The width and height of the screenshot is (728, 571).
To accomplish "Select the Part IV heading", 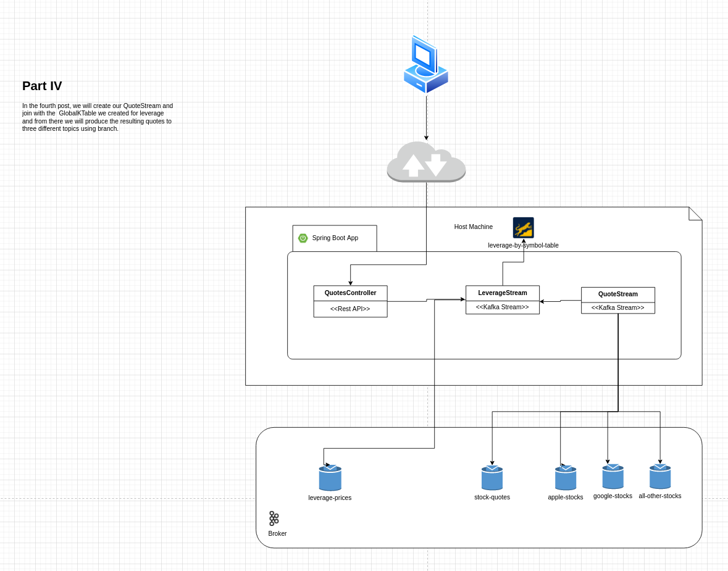I will [x=42, y=86].
